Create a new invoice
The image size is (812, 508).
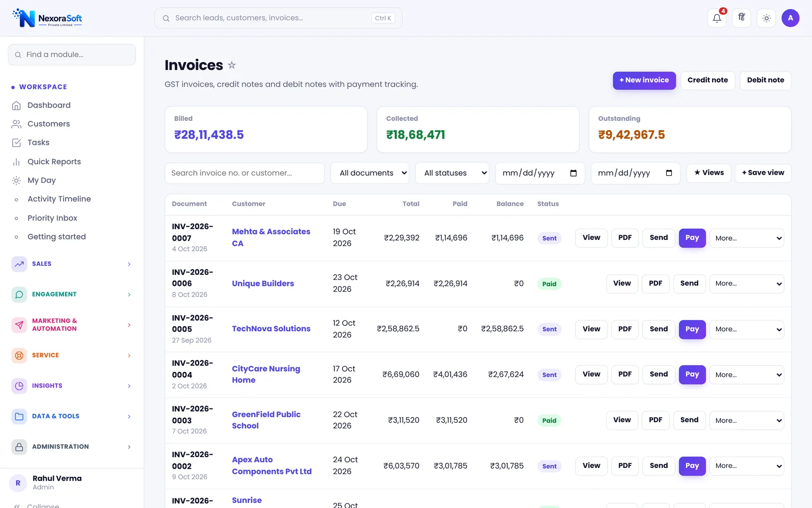pos(644,80)
